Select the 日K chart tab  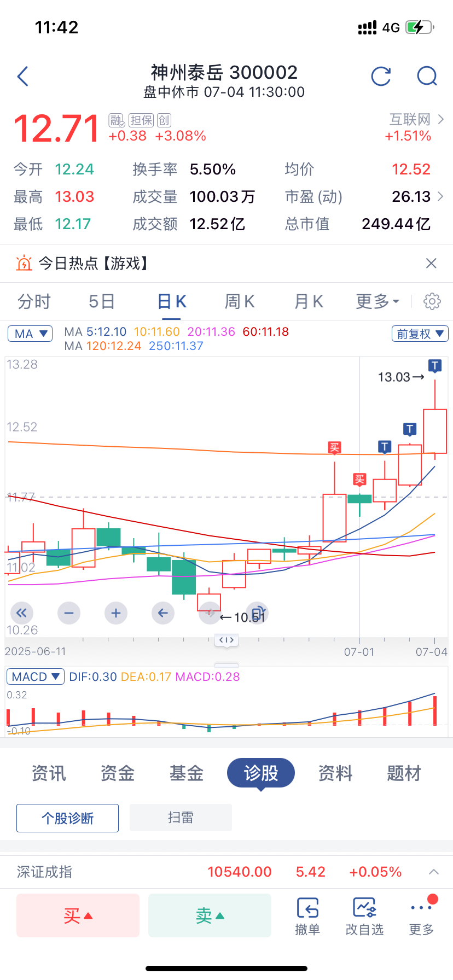[172, 301]
